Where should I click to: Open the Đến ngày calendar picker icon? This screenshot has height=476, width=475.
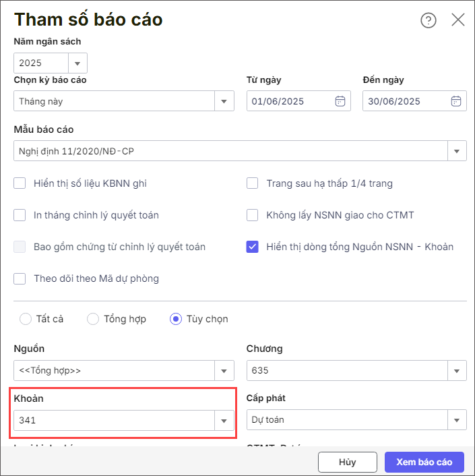tap(456, 102)
